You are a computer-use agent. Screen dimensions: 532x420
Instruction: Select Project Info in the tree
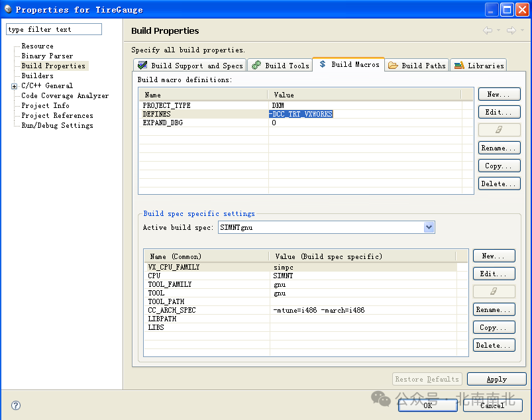tap(46, 105)
